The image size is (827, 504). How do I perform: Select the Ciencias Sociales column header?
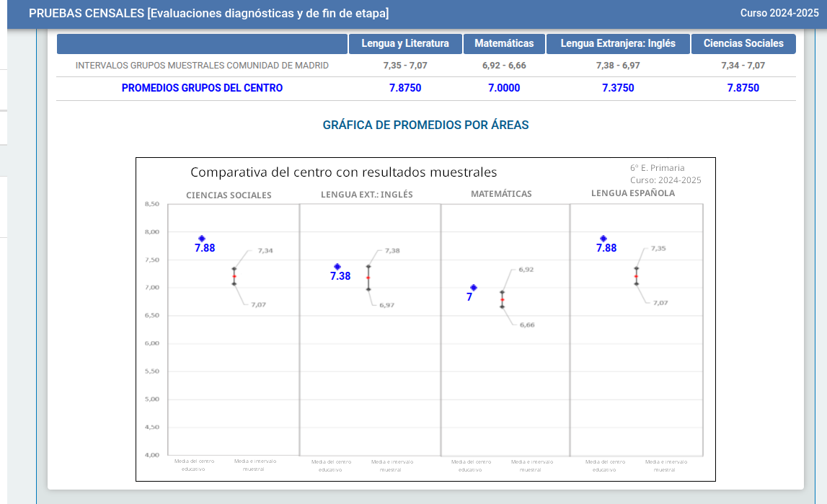click(x=743, y=43)
